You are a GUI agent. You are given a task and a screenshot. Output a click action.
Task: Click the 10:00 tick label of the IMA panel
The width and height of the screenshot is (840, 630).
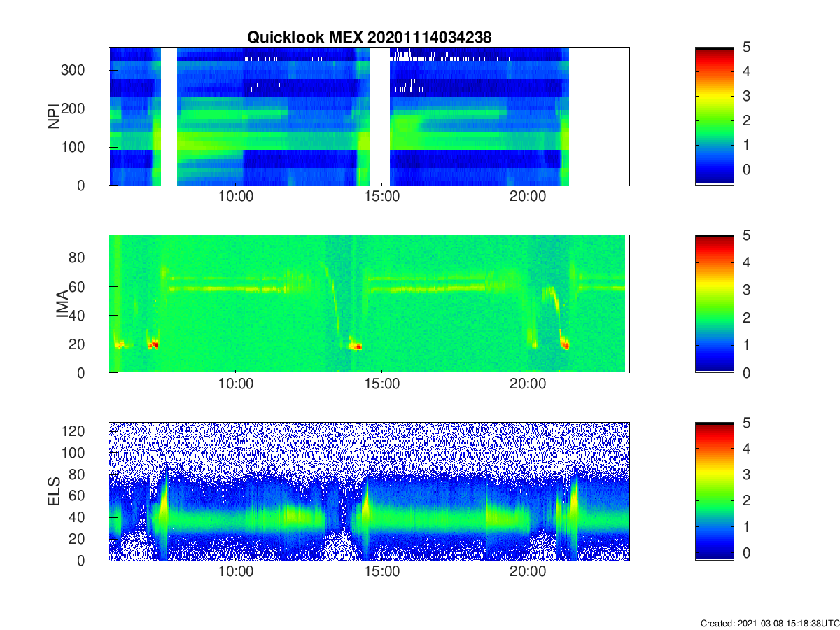236,384
